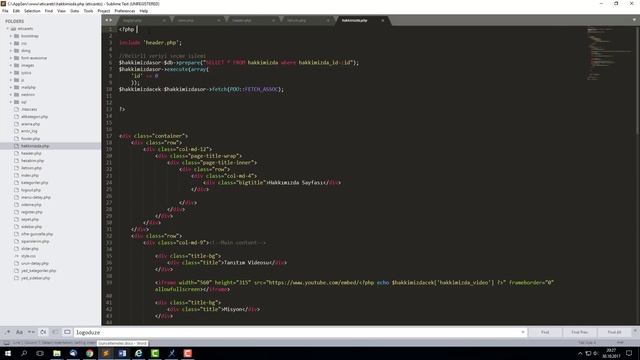640x360 pixels.
Task: Collapse the eticaretc root folder
Action: coord(7,29)
